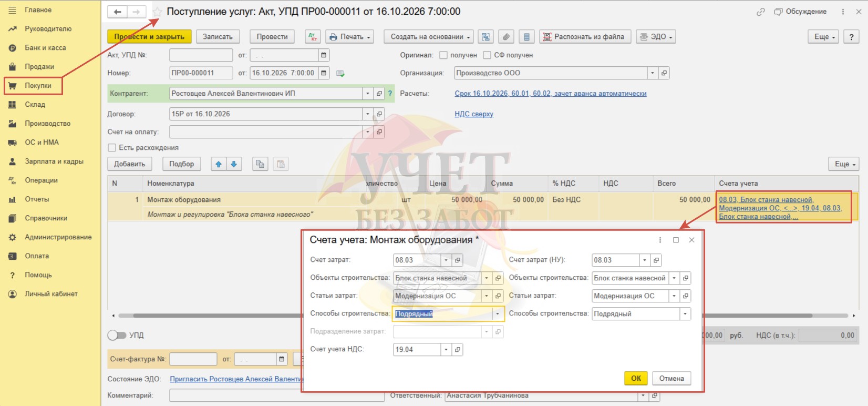Open document structure icon next to Создать на основании
Image resolution: width=868 pixels, height=406 pixels.
pos(486,37)
